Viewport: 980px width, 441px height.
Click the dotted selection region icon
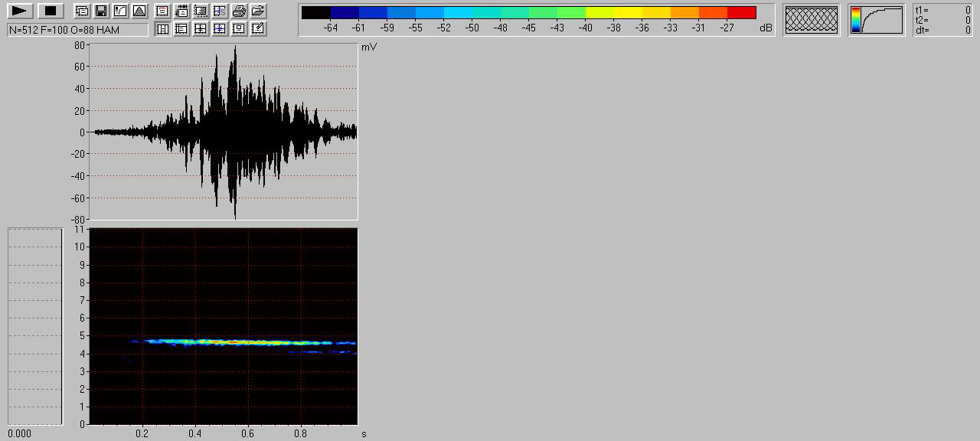(201, 11)
